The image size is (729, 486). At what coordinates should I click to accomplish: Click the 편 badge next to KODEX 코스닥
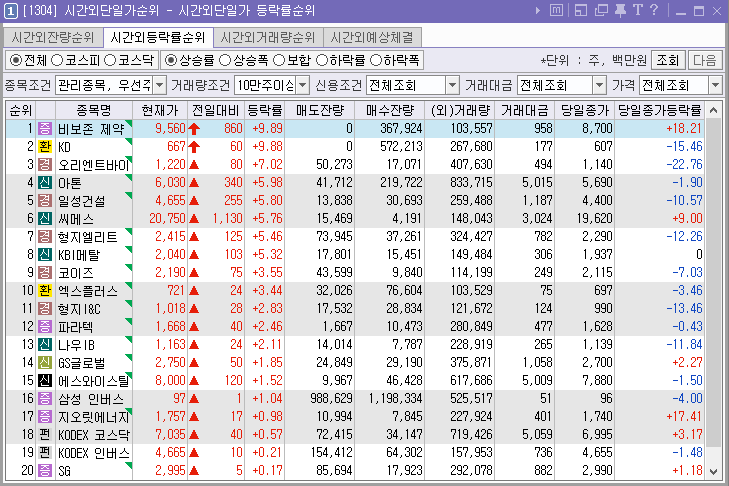click(x=45, y=435)
